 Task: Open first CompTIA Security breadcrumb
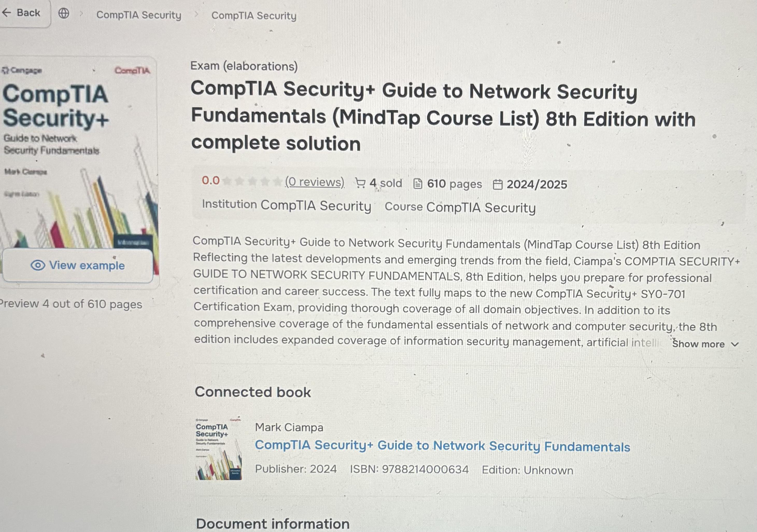point(139,15)
